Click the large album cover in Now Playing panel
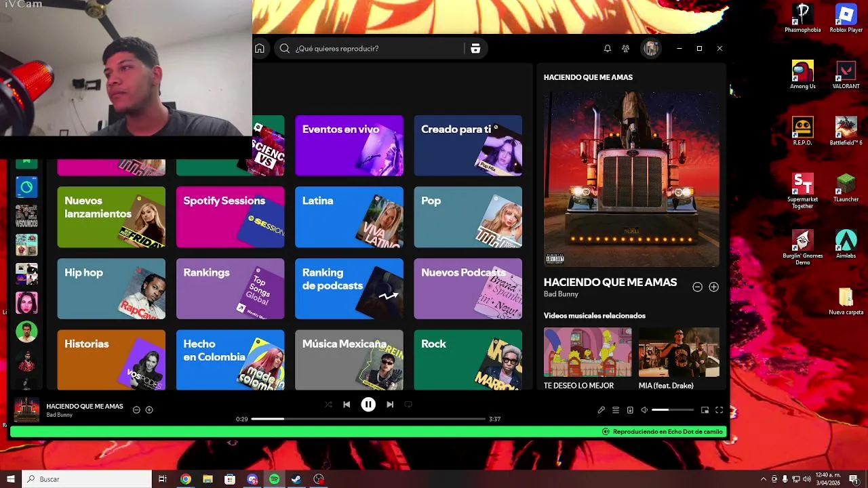Image resolution: width=868 pixels, height=488 pixels. coord(631,179)
